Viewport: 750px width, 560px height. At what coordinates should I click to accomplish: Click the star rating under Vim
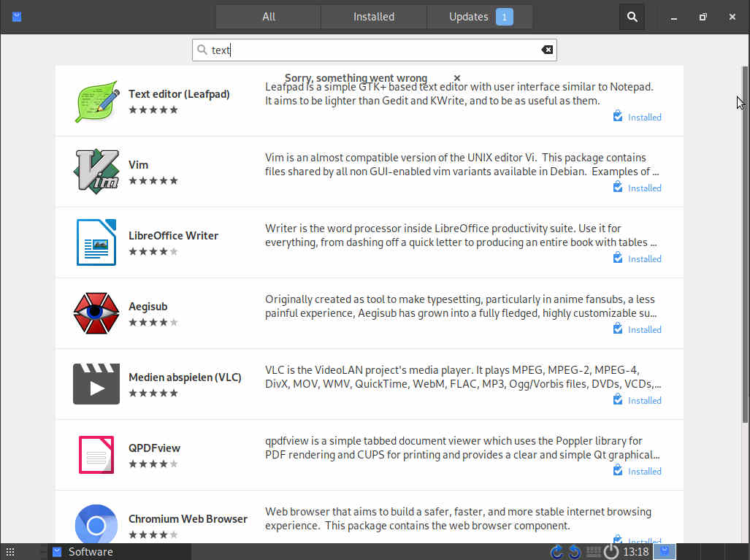pos(153,180)
